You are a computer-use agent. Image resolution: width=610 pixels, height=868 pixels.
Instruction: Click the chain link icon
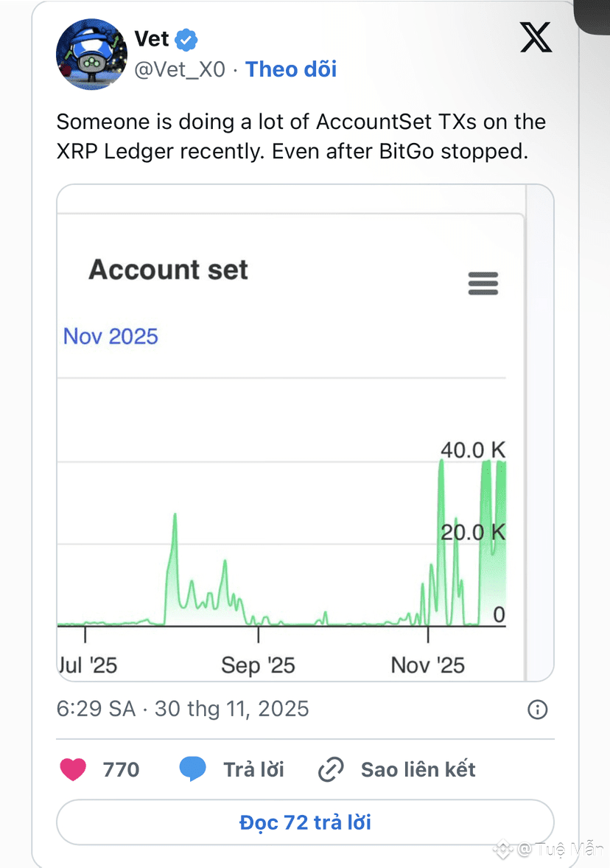(331, 770)
